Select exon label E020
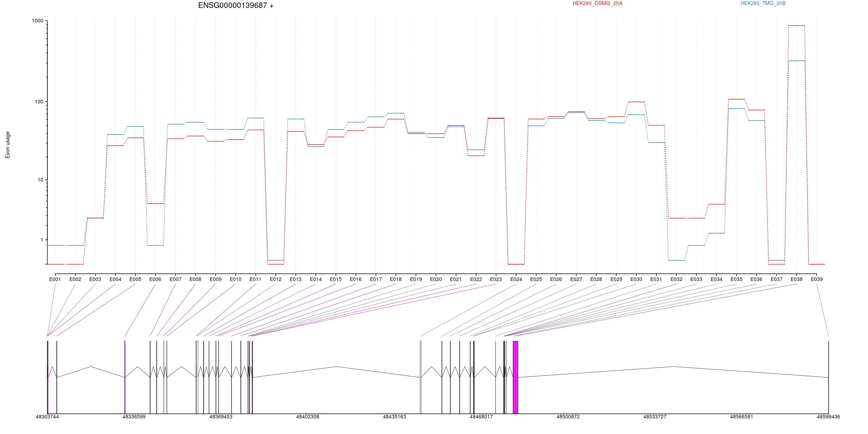 [x=436, y=279]
